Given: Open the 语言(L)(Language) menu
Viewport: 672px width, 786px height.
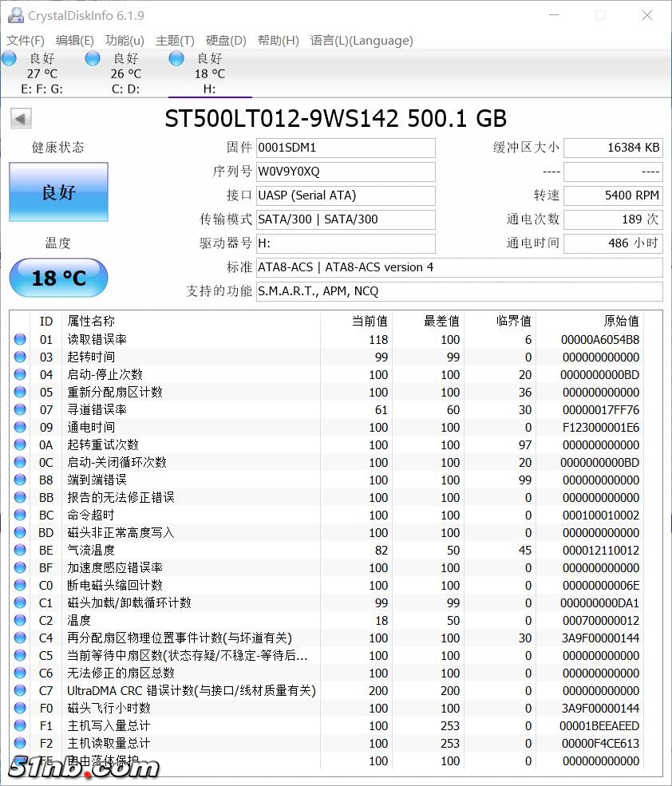Looking at the screenshot, I should (361, 41).
